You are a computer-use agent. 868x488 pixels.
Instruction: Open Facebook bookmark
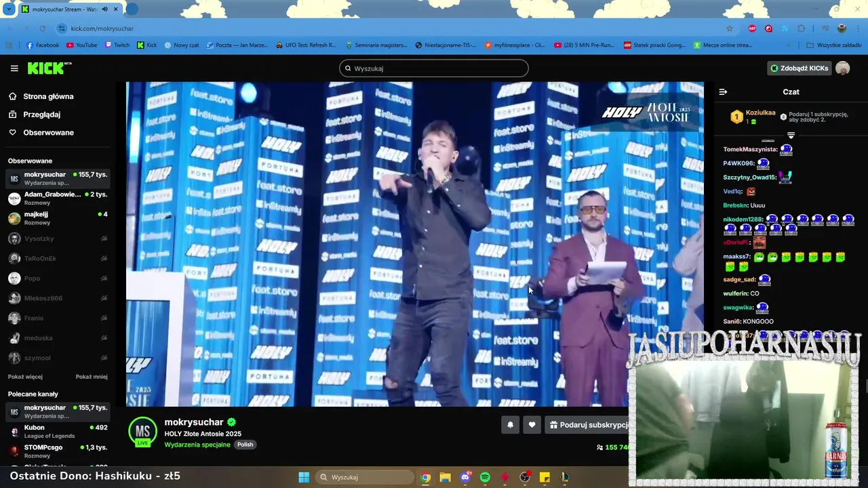pos(42,45)
